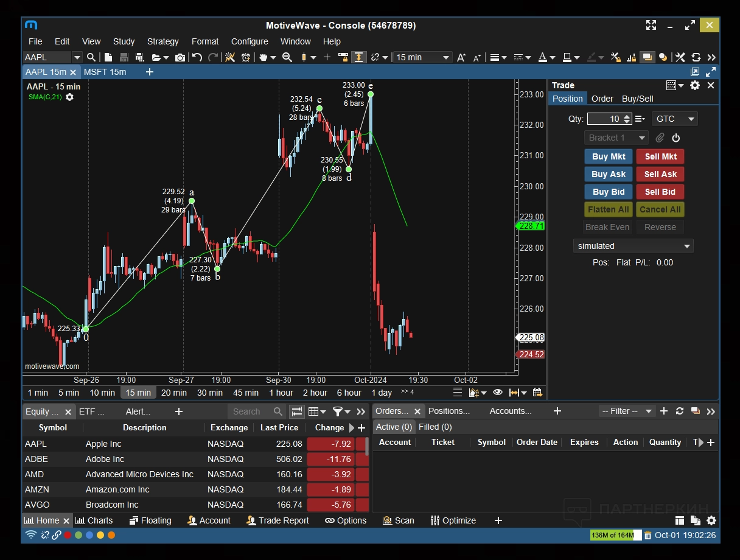Click the undo arrow in toolbar
Image resolution: width=740 pixels, height=560 pixels.
[x=197, y=57]
